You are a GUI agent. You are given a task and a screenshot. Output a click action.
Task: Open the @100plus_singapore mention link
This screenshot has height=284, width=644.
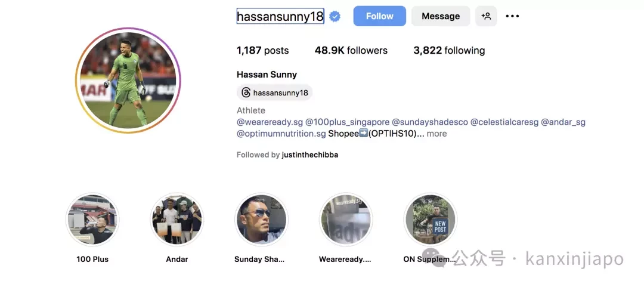pos(347,122)
